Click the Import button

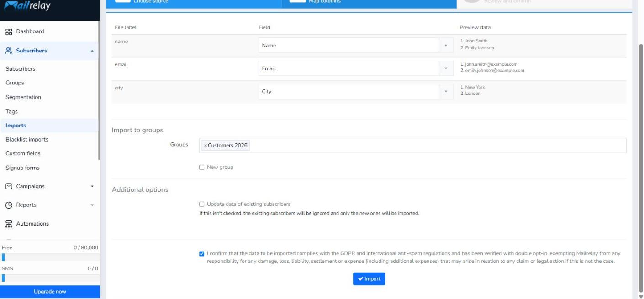369,279
